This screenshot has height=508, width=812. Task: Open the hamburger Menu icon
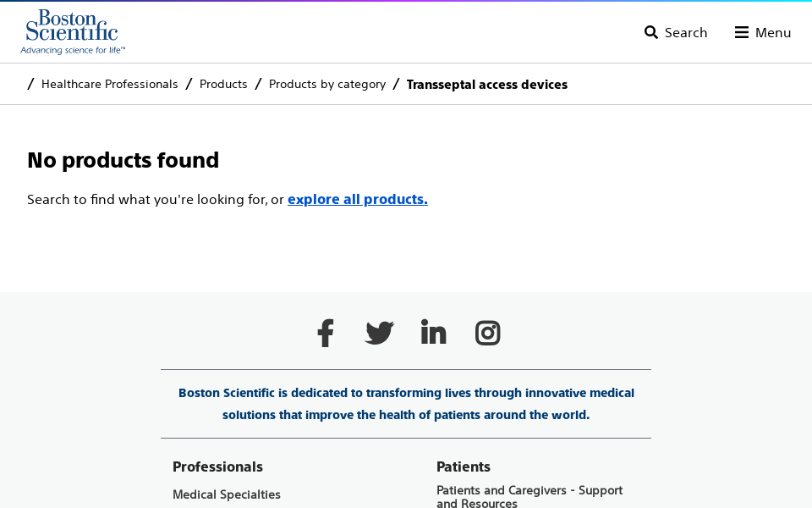[x=740, y=31]
